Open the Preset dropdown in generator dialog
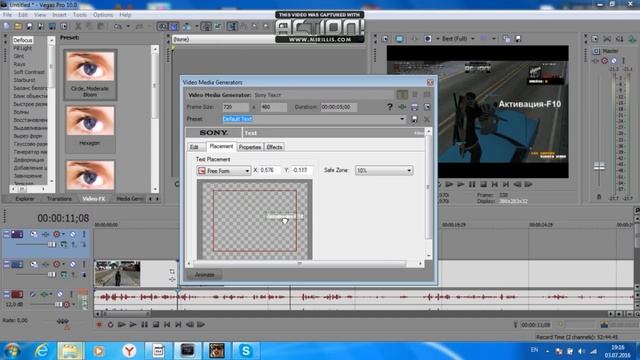This screenshot has width=640, height=360. point(402,119)
